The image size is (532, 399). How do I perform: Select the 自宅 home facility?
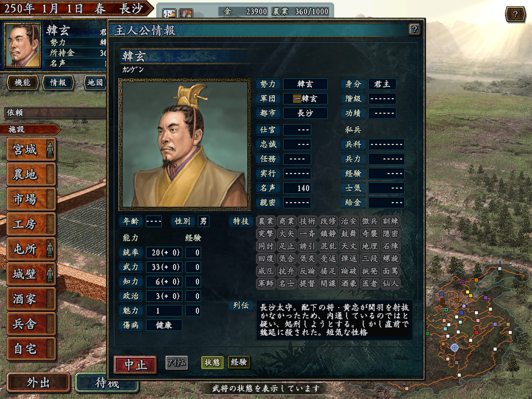point(31,349)
